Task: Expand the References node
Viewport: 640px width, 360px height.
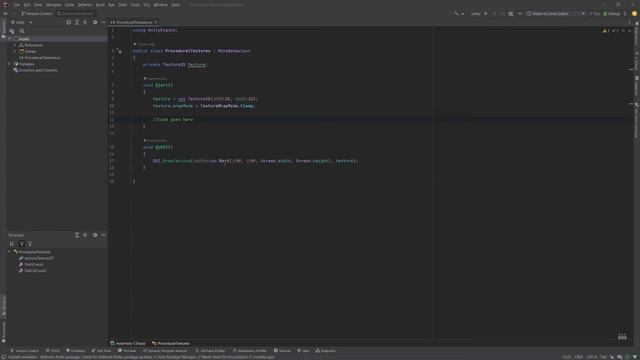Action: (x=16, y=45)
